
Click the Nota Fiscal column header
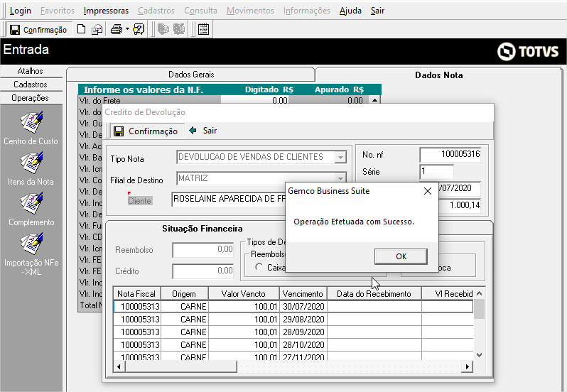click(136, 294)
